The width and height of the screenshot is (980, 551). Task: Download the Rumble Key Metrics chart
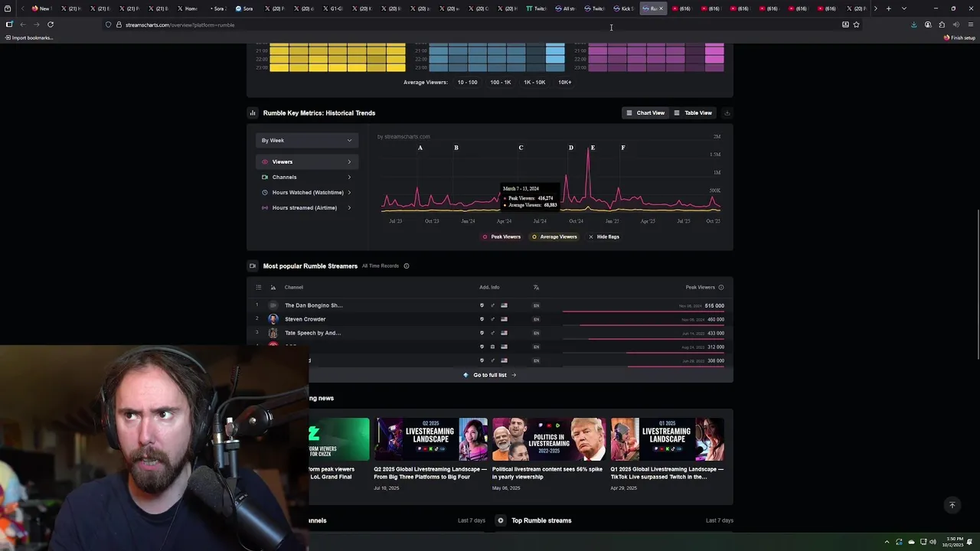tap(727, 113)
